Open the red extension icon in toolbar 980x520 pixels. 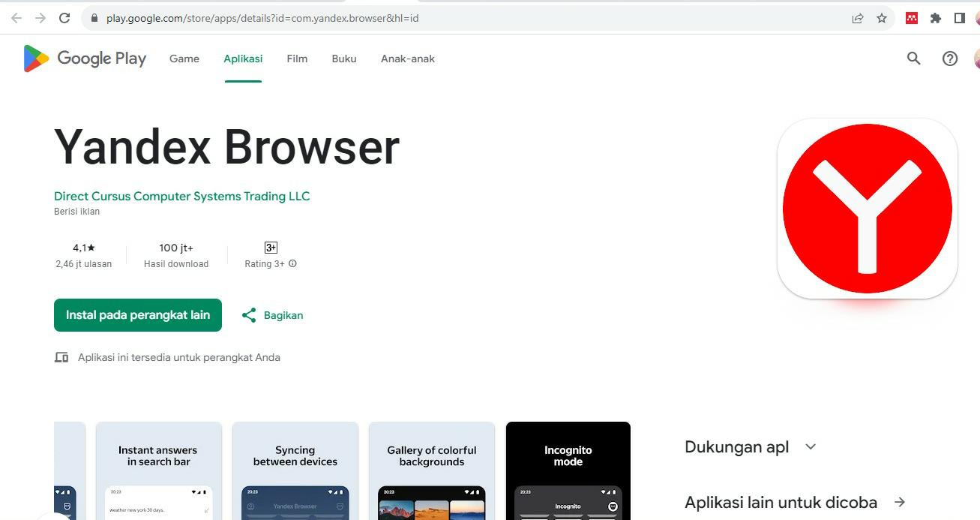point(912,18)
